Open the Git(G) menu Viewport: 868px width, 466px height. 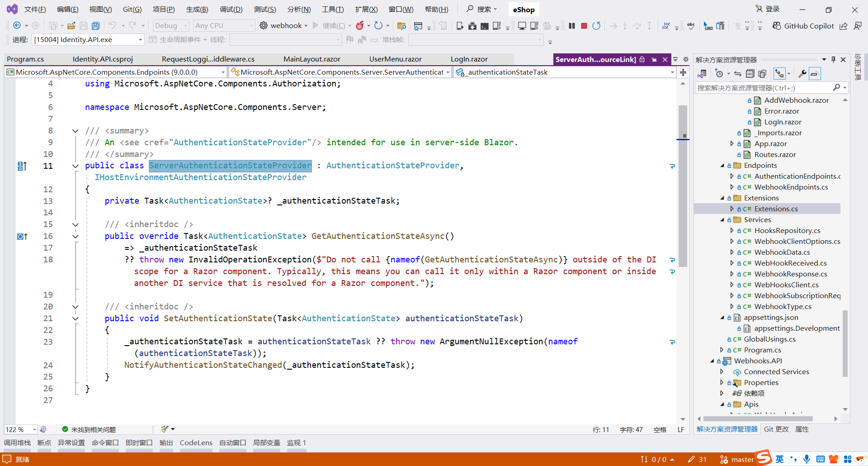[x=132, y=9]
